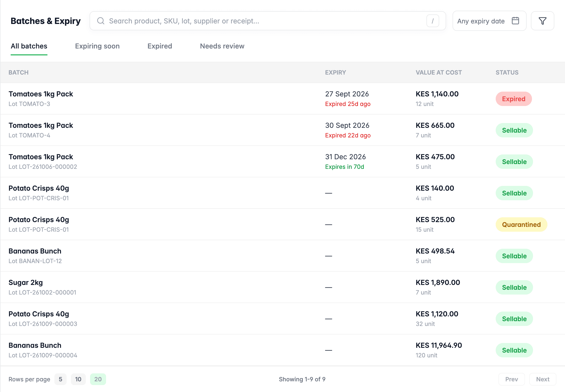Click the 'Expired 25d ago' text

point(348,104)
